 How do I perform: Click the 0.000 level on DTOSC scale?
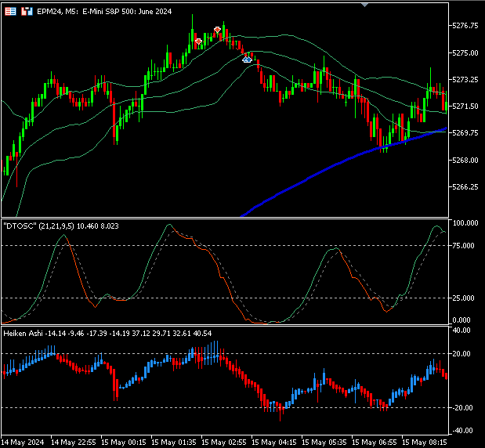coord(461,320)
